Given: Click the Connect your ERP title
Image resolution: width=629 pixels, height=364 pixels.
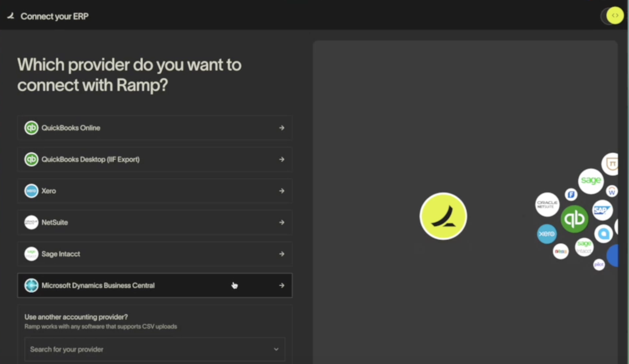Looking at the screenshot, I should [54, 16].
